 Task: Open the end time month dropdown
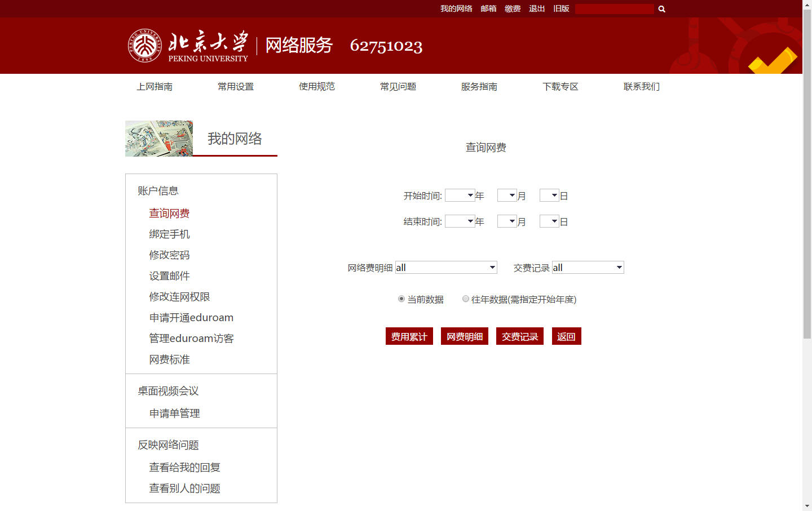[x=507, y=221]
